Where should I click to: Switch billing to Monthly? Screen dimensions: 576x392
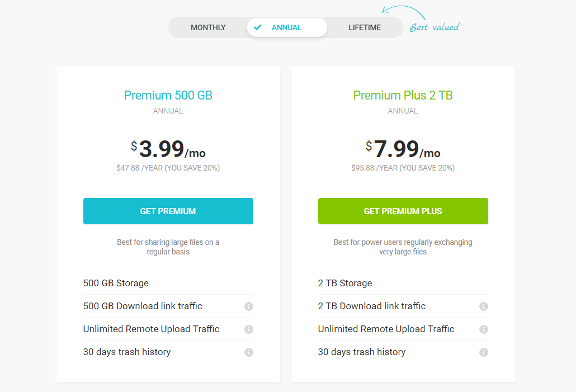pos(208,27)
